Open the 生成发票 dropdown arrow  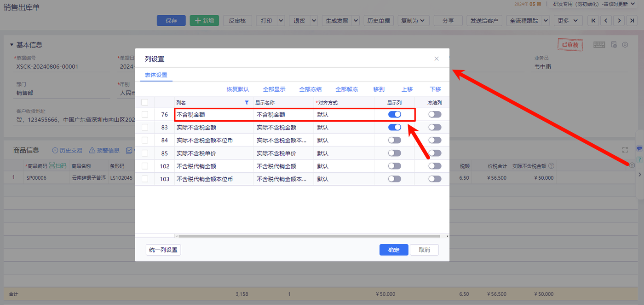[x=356, y=21]
